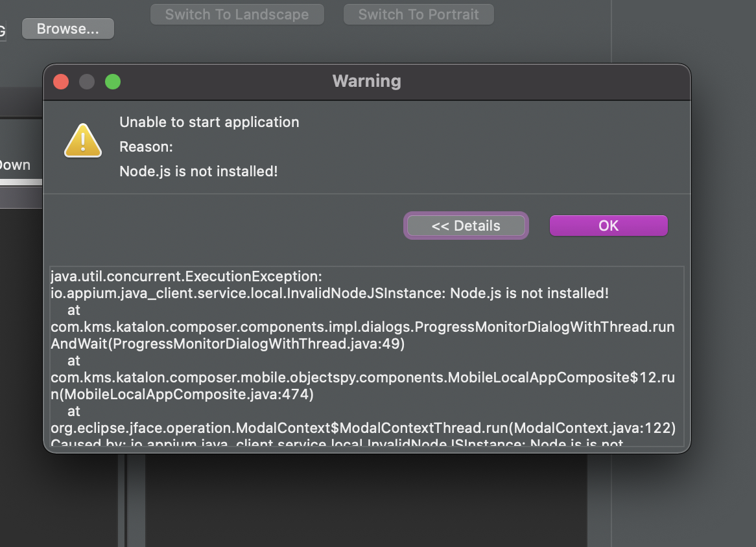The width and height of the screenshot is (756, 547).
Task: Click the yellow warning triangle icon
Action: (83, 140)
